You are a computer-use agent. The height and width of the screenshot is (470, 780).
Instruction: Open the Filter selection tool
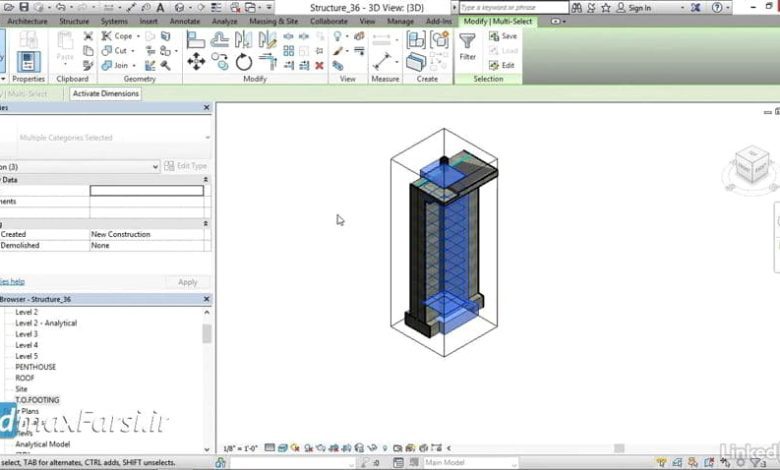(467, 47)
